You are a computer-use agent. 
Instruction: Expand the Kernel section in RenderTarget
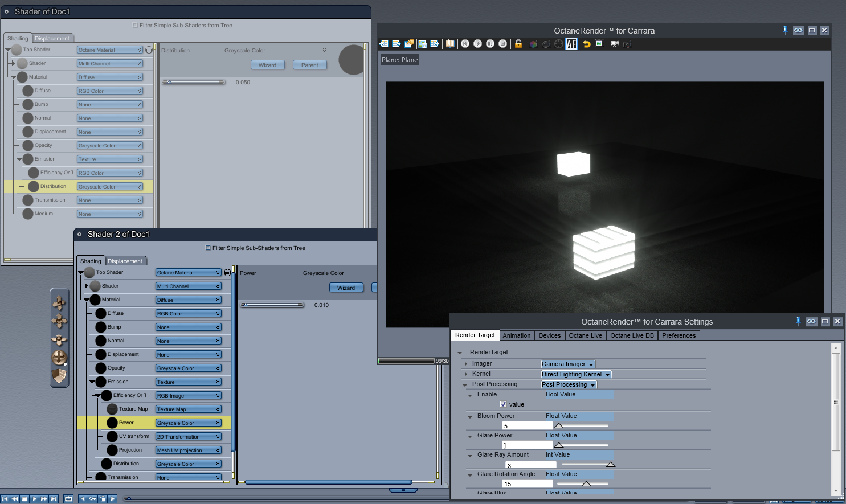466,374
